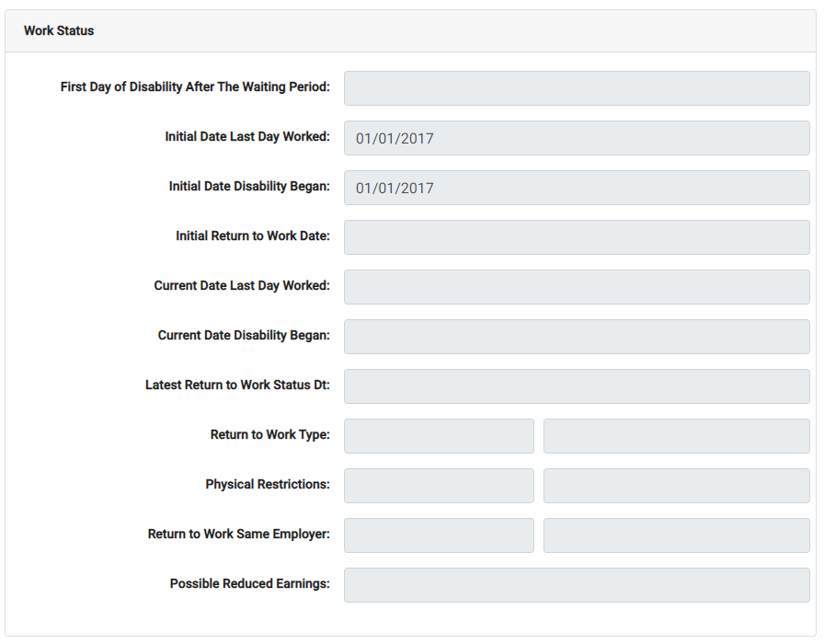824x644 pixels.
Task: Click shorter Return to Work Same Employer field
Action: click(439, 535)
